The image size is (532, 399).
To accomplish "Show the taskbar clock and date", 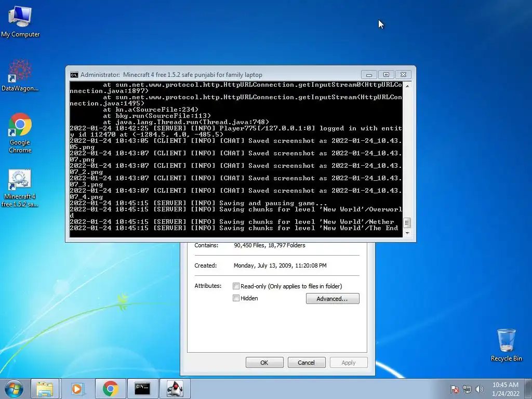I will point(505,389).
